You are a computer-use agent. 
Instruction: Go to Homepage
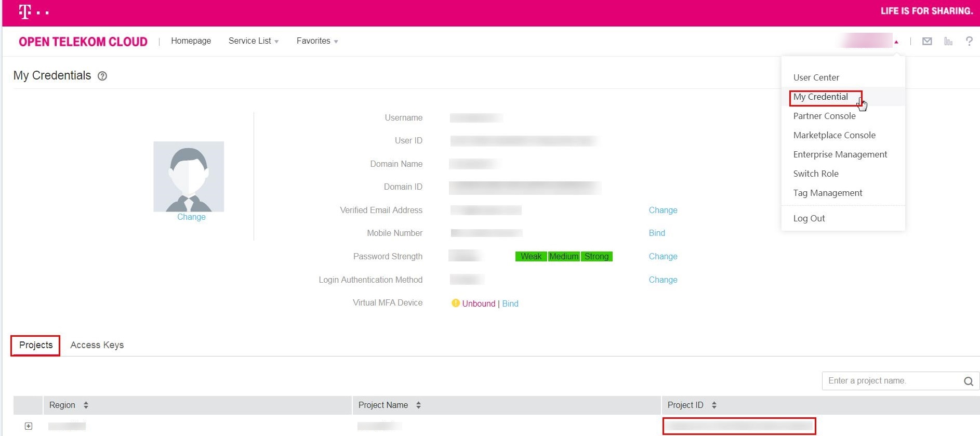(191, 41)
